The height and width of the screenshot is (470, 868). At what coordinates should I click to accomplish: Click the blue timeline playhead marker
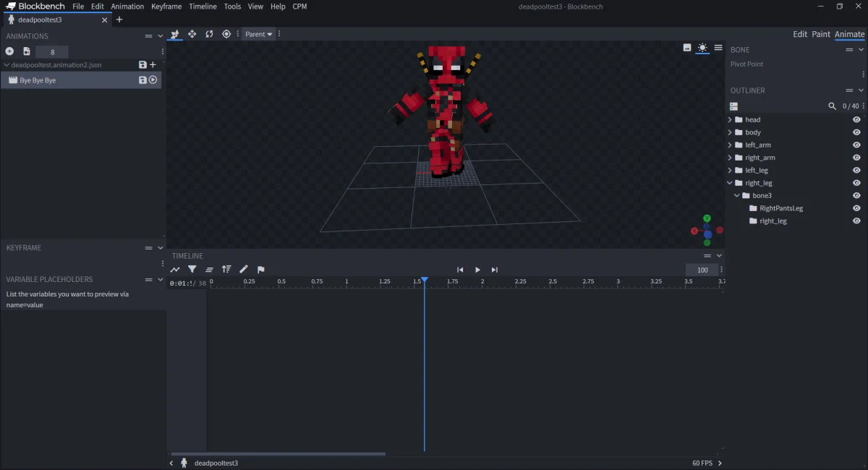(425, 281)
